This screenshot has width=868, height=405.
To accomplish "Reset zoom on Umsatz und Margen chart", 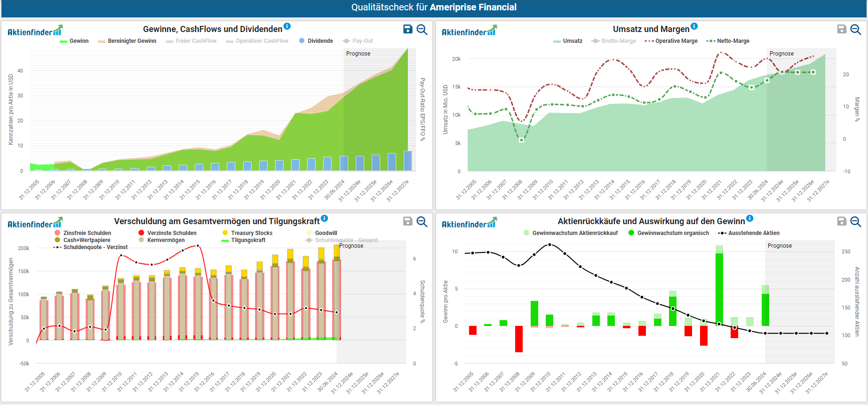I will (856, 29).
